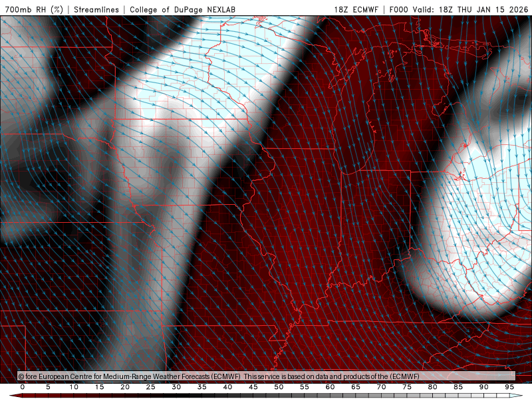This screenshot has height=399, width=532.
Task: Click the "5" label on the RH scale
Action: (48, 387)
